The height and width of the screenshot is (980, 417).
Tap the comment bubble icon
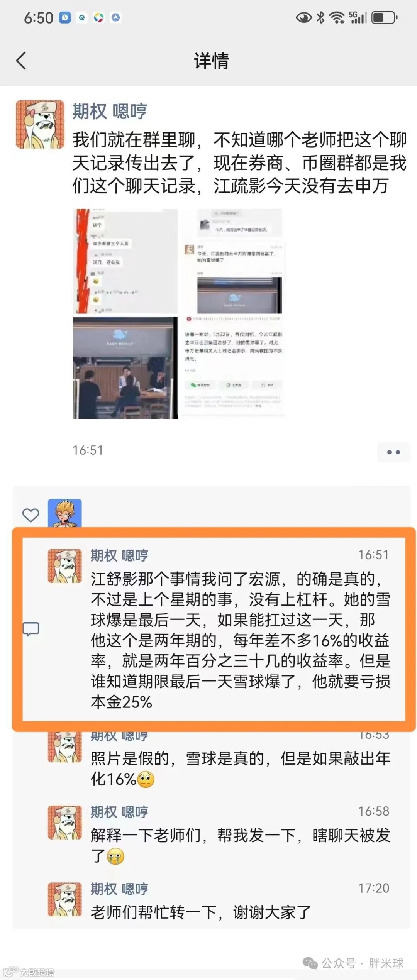click(x=31, y=628)
